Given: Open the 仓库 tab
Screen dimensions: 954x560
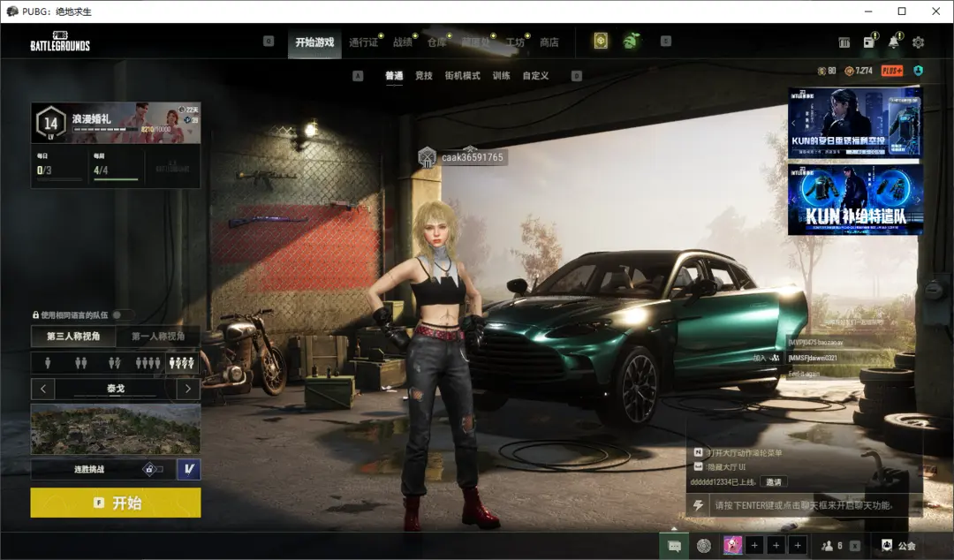Looking at the screenshot, I should coord(436,42).
